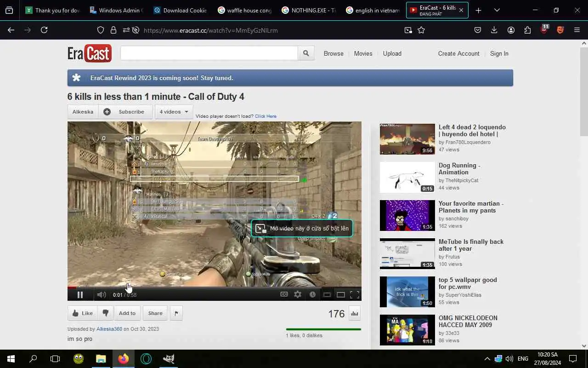Mute the video player volume icon
Image resolution: width=588 pixels, height=368 pixels.
[x=102, y=295]
